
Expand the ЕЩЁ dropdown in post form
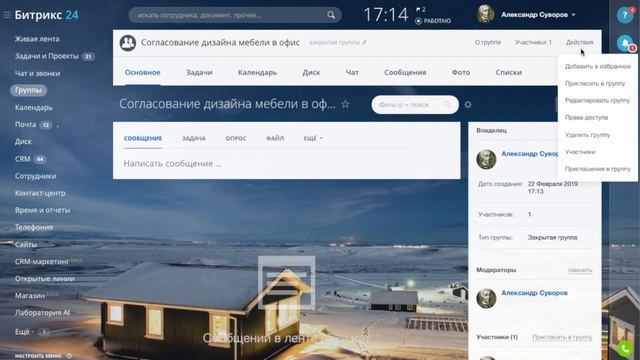tap(313, 138)
